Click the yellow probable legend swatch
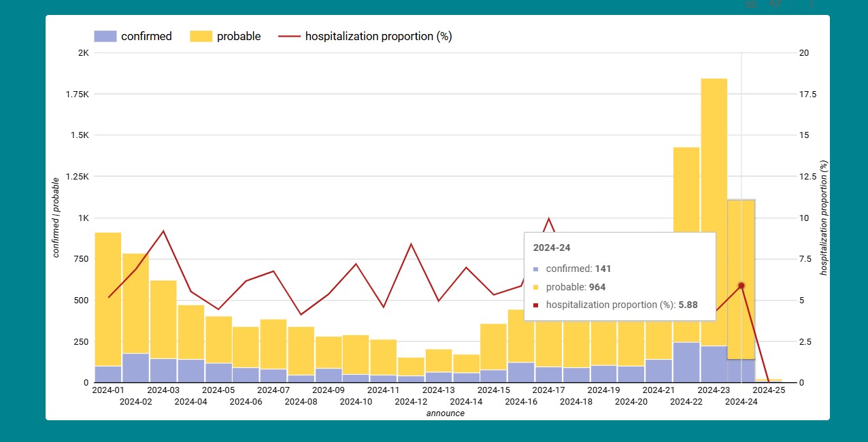The height and width of the screenshot is (442, 868). pyautogui.click(x=201, y=37)
